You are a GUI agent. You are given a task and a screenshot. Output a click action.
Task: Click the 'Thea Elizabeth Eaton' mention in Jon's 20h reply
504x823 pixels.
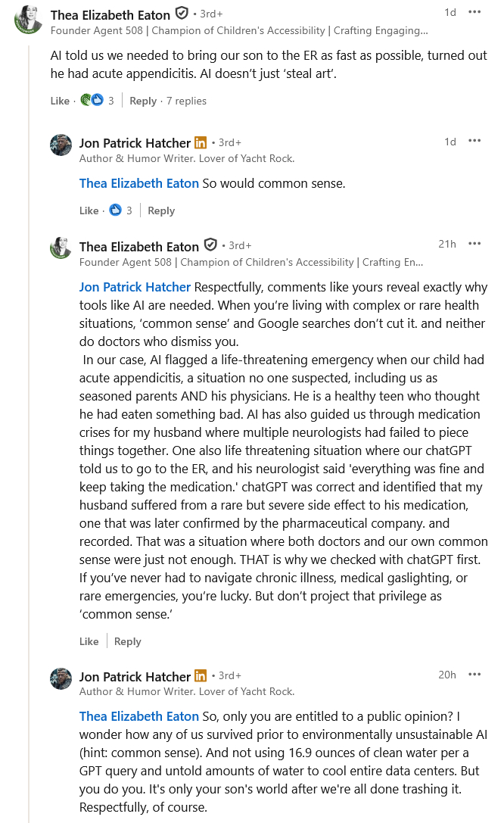point(139,716)
